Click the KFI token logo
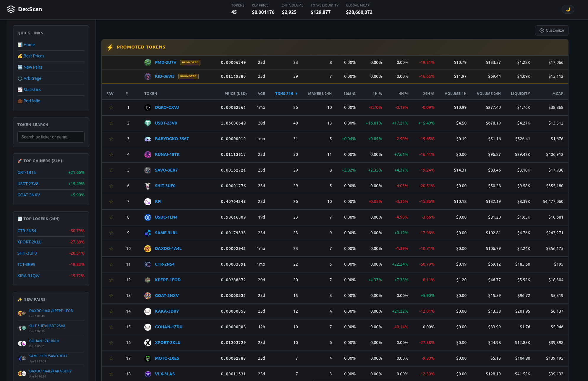The image size is (588, 381). (148, 201)
